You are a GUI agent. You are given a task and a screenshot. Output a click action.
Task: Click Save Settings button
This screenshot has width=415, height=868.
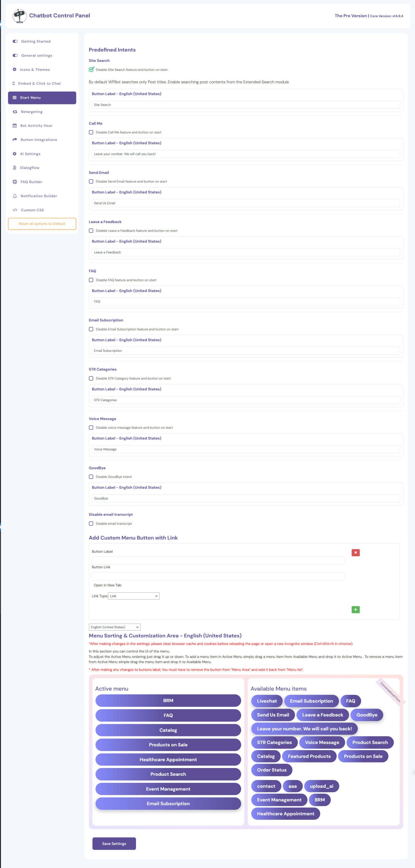(114, 844)
